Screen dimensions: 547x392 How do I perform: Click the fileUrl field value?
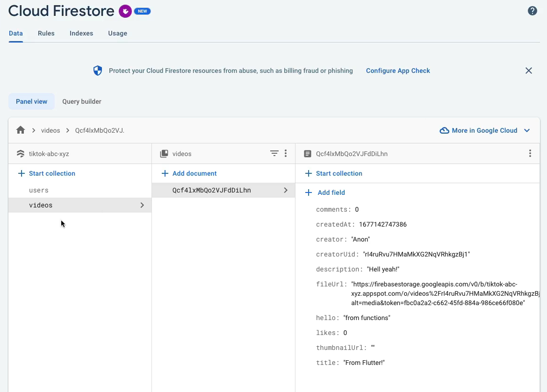pyautogui.click(x=445, y=293)
